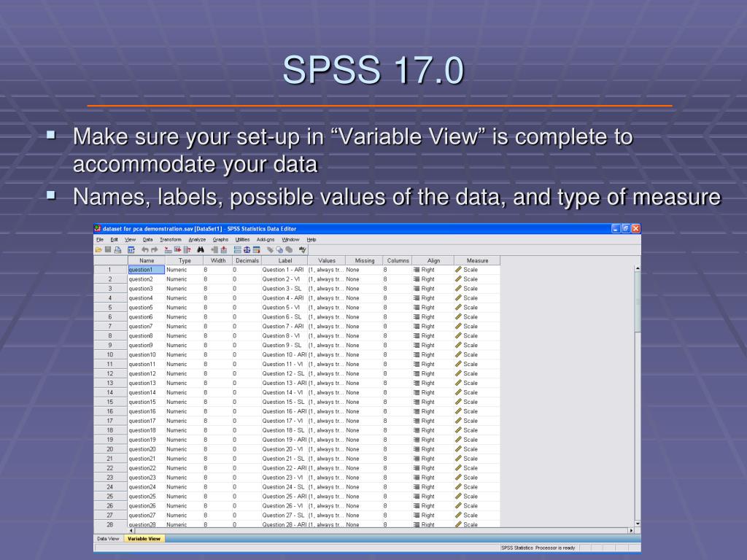Click the 'Question 22 - ARI' label
The height and width of the screenshot is (560, 747).
click(x=285, y=468)
